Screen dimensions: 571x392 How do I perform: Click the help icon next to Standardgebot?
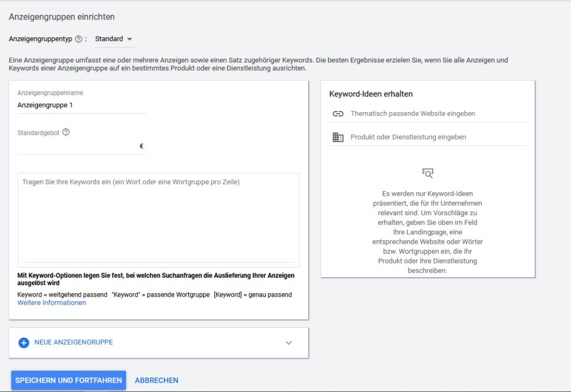click(66, 132)
